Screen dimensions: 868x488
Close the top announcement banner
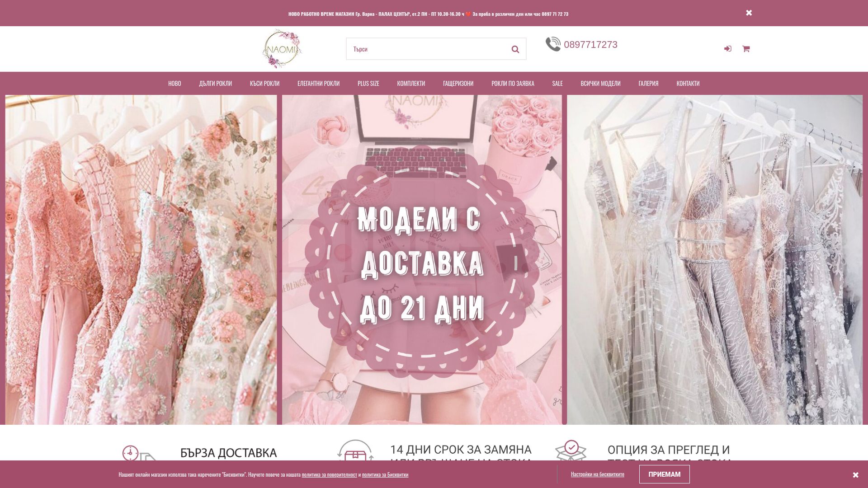(749, 13)
